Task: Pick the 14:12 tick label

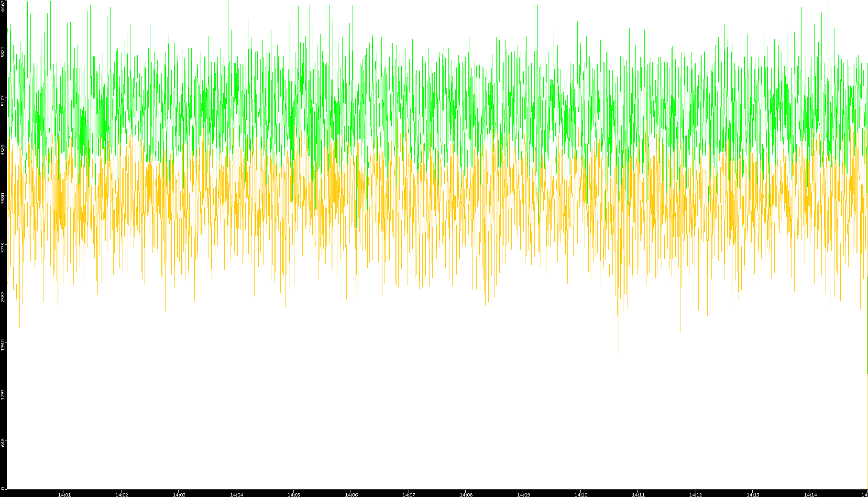Action: click(695, 495)
